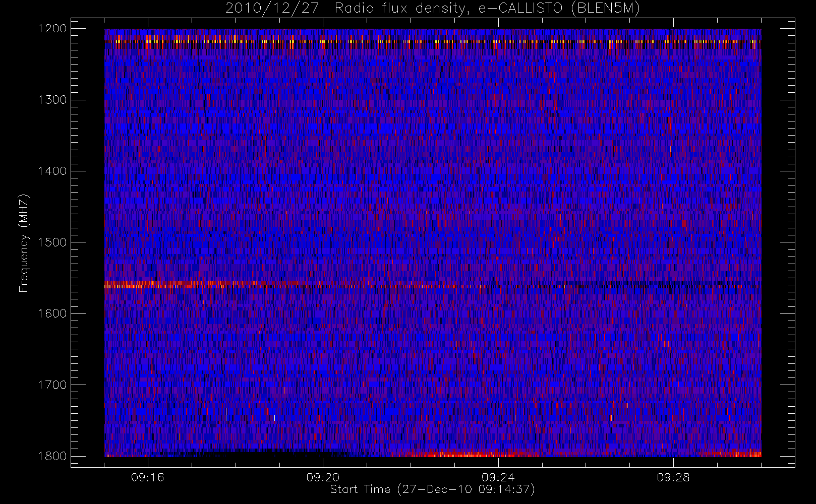Screen dimensions: 816x504
Task: Click the 09:24 time tick label
Action: point(498,477)
